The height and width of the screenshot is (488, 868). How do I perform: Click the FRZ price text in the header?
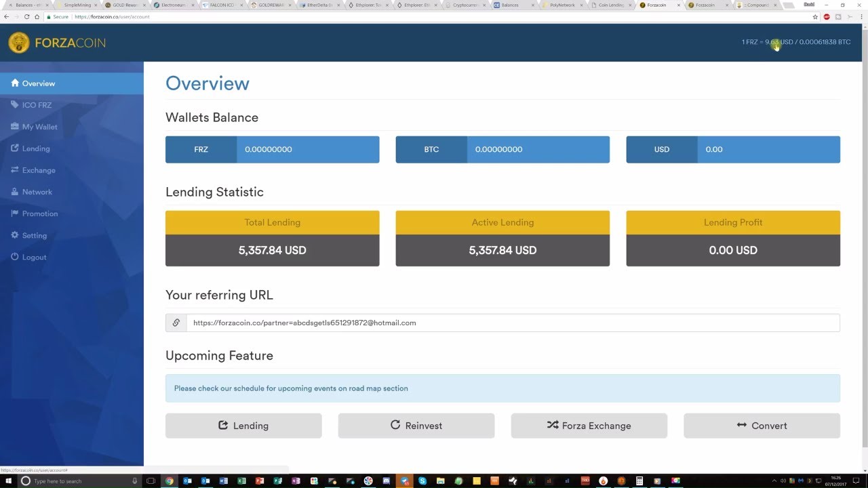796,42
